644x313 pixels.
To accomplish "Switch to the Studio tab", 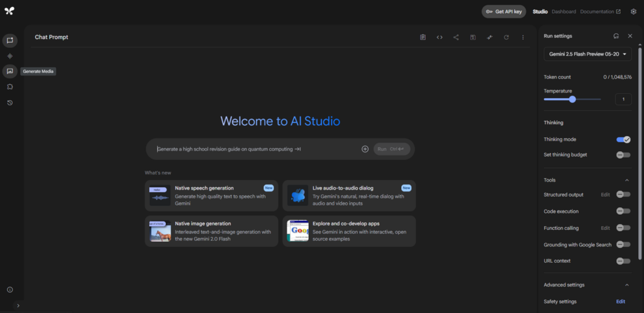I will pyautogui.click(x=540, y=11).
